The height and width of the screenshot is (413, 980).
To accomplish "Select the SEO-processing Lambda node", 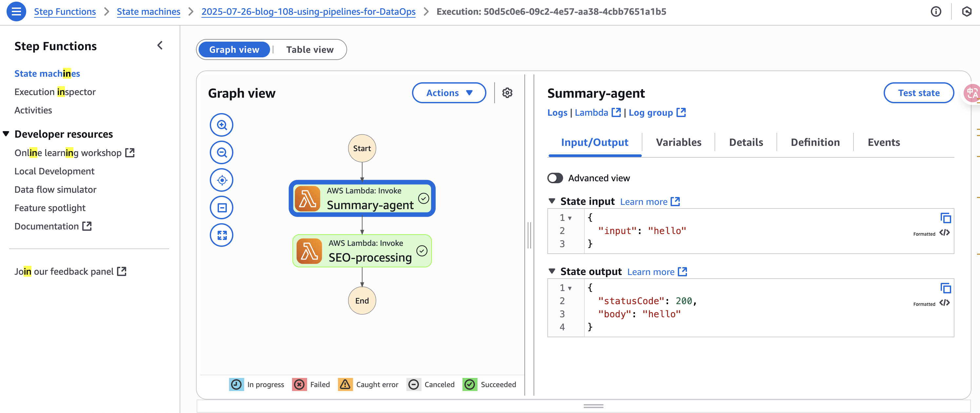I will pyautogui.click(x=362, y=251).
